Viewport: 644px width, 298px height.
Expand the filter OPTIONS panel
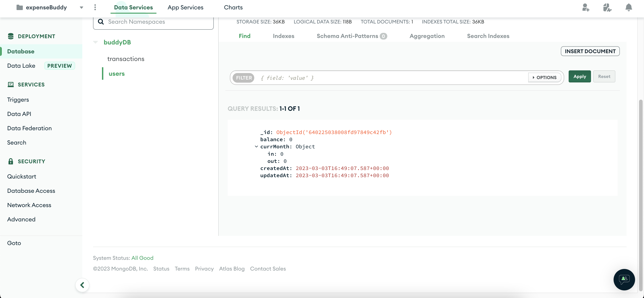(x=544, y=78)
